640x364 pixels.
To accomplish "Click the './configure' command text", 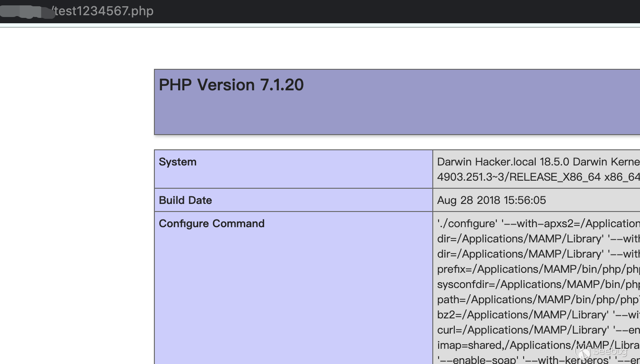I will [x=457, y=223].
